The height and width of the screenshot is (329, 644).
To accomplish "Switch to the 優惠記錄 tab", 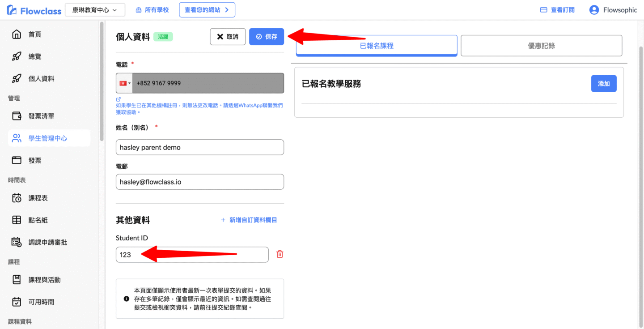I will click(541, 46).
